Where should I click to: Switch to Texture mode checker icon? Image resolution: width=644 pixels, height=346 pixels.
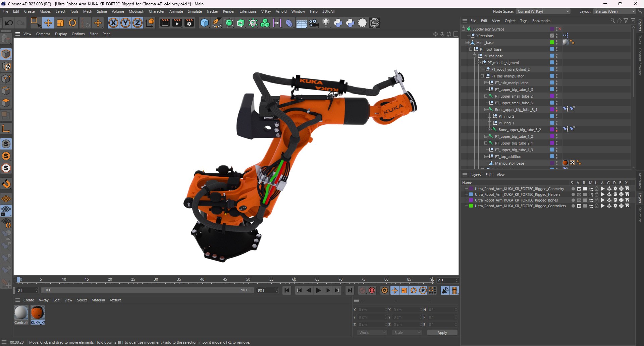point(6,66)
